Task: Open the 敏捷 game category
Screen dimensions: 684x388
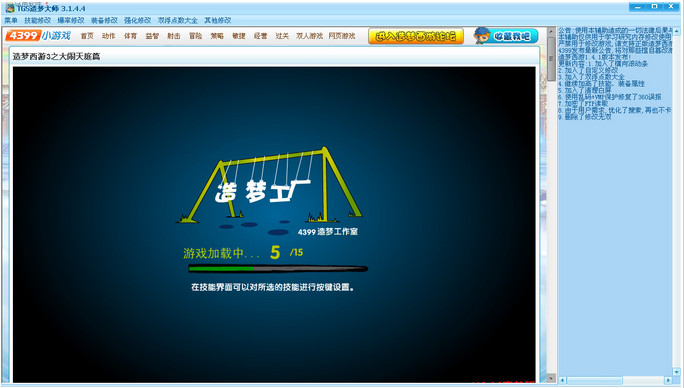Action: point(239,36)
